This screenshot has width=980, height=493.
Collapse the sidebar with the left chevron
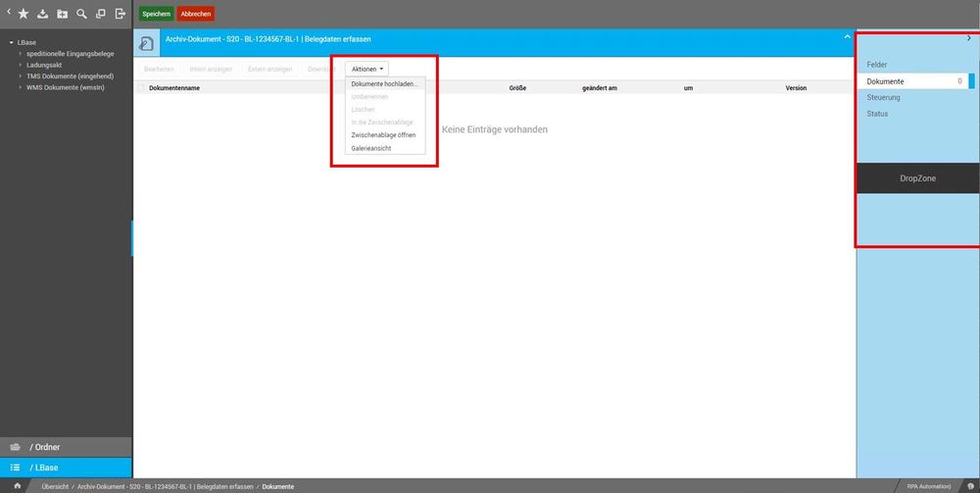click(x=8, y=12)
